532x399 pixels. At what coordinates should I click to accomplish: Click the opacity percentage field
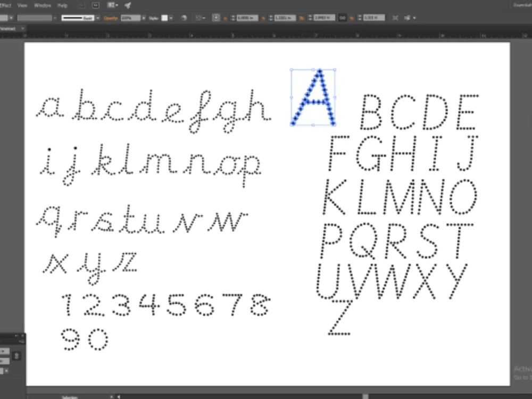click(130, 18)
